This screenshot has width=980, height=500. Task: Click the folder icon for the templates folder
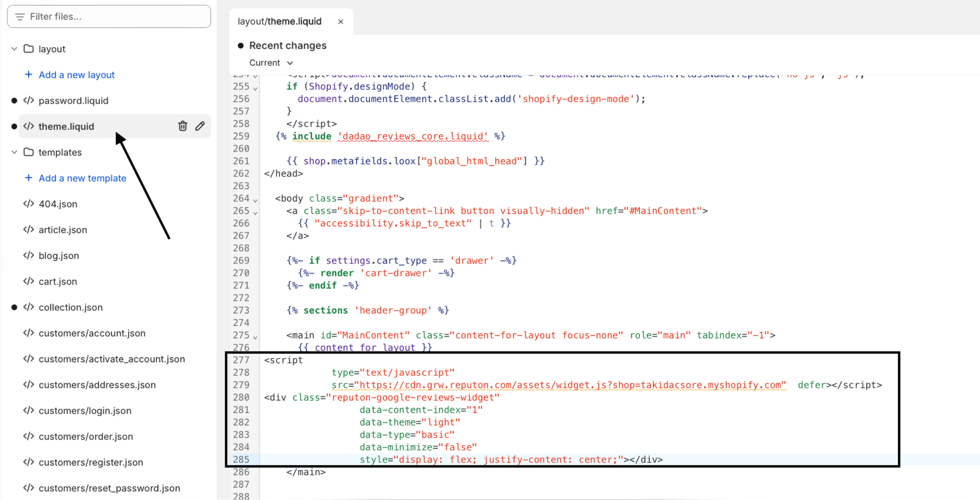click(28, 152)
